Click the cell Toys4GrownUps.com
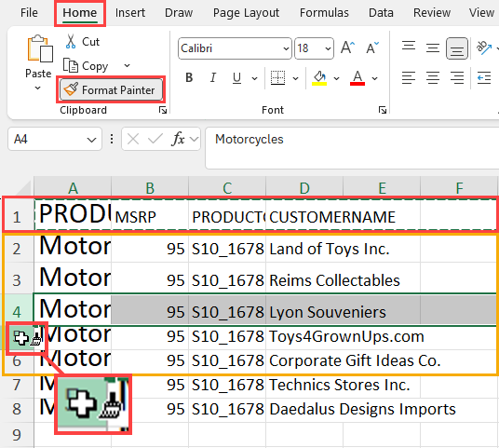Image resolution: width=499 pixels, height=448 pixels. [346, 336]
